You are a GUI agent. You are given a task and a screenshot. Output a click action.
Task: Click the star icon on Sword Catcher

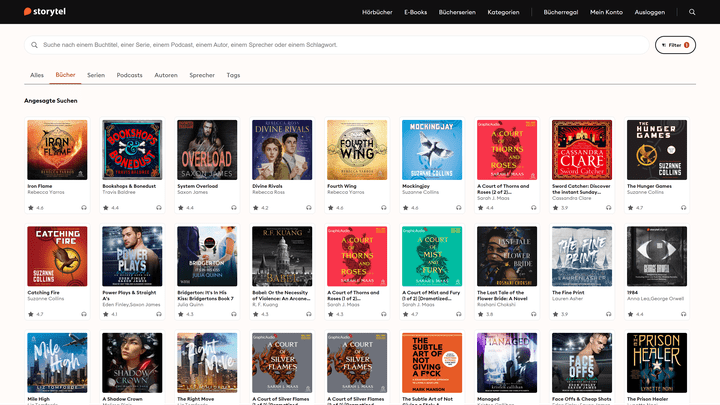pyautogui.click(x=556, y=208)
